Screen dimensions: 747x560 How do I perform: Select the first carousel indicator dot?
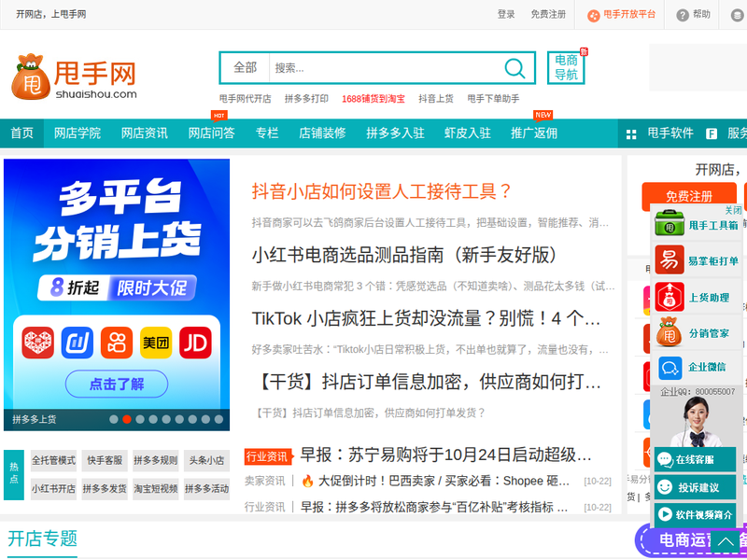(114, 419)
